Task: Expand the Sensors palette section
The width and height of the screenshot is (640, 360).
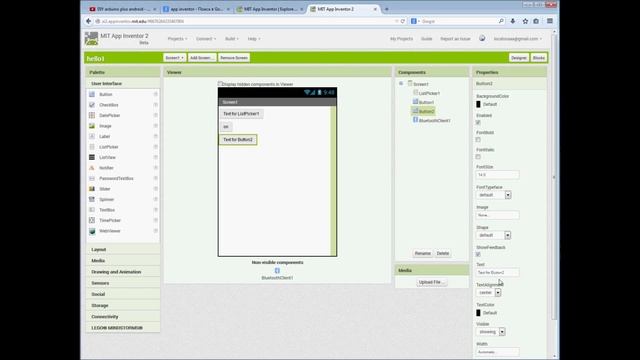Action: click(123, 283)
